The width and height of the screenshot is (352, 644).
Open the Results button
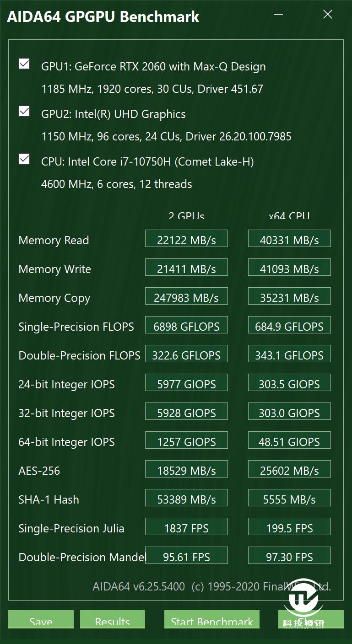click(x=113, y=620)
